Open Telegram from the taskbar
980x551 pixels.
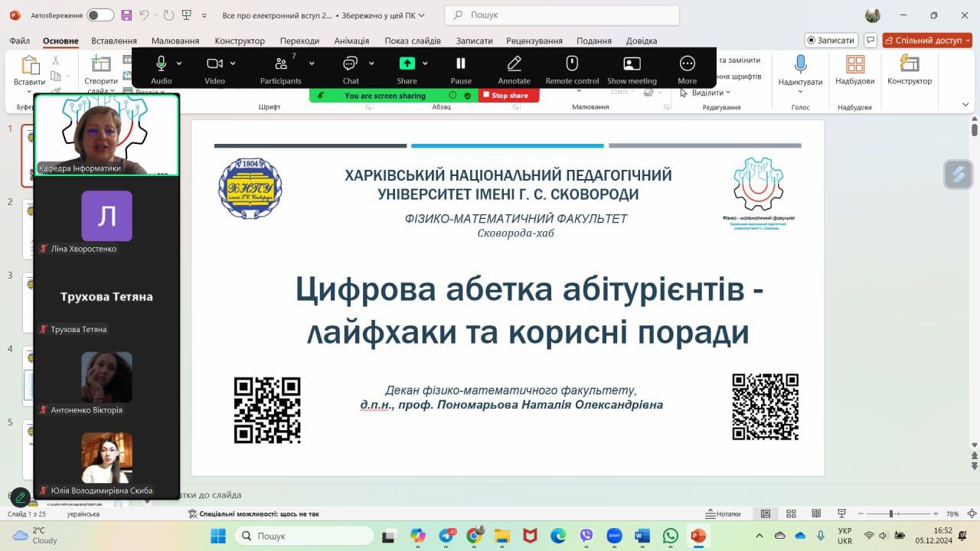click(446, 536)
